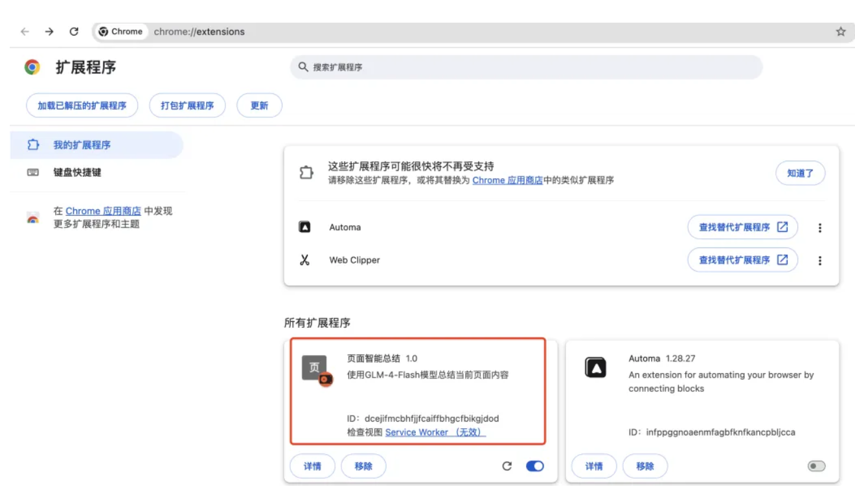Go forward with the browser forward arrow
This screenshot has width=855, height=504.
pyautogui.click(x=49, y=31)
